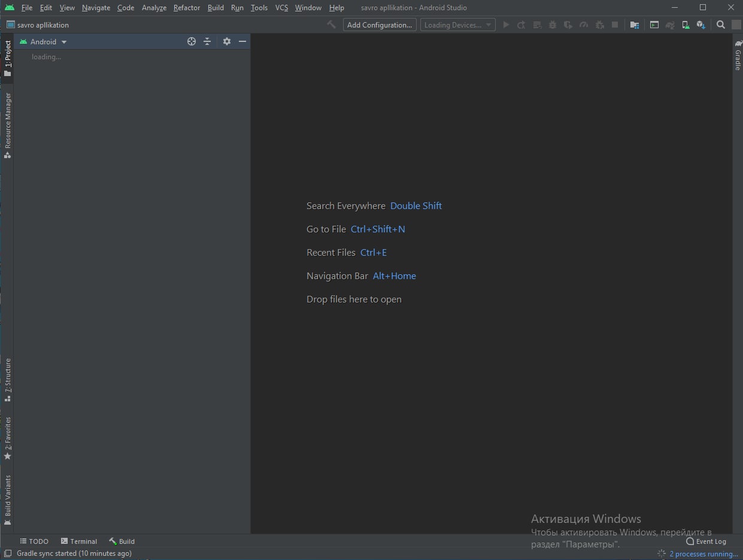Open Project panel settings gear
This screenshot has width=743, height=560.
(227, 41)
